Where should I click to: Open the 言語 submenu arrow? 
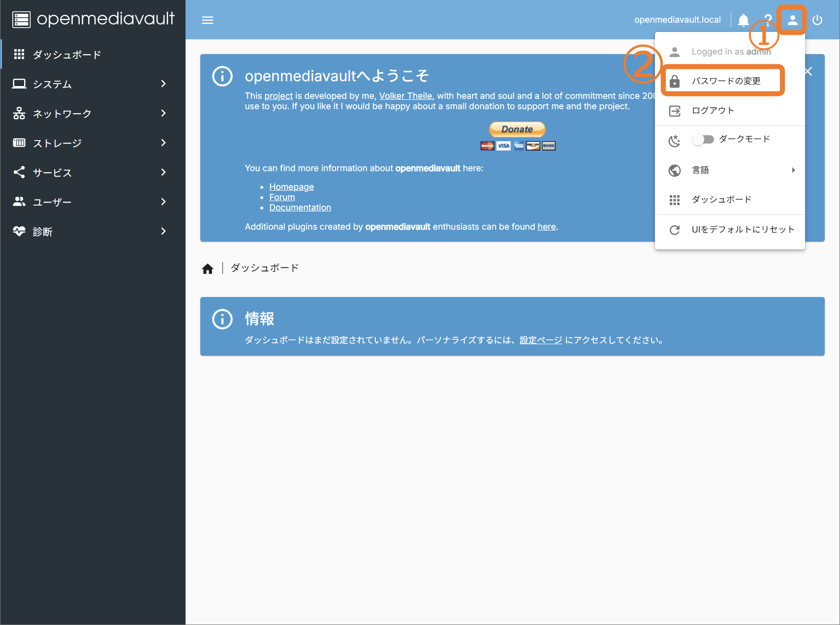coord(793,170)
